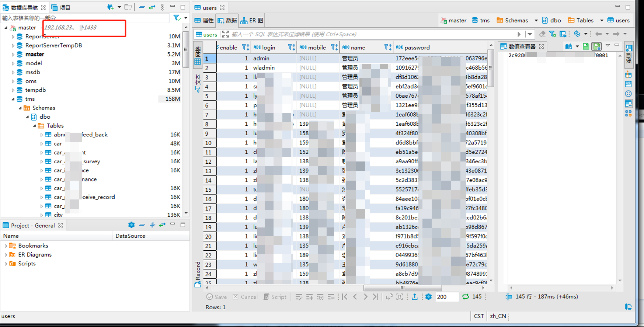Click the Script button
This screenshot has height=327, width=644.
pyautogui.click(x=275, y=297)
